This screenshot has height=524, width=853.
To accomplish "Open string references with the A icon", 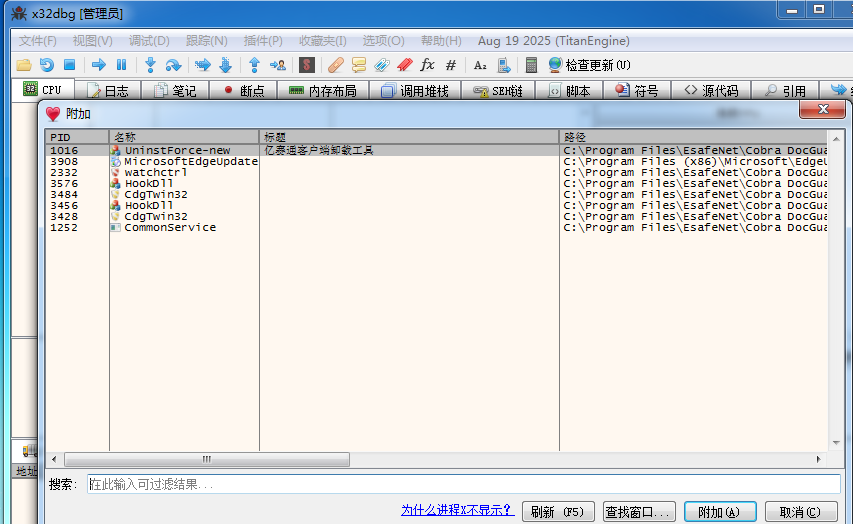I will (x=480, y=65).
